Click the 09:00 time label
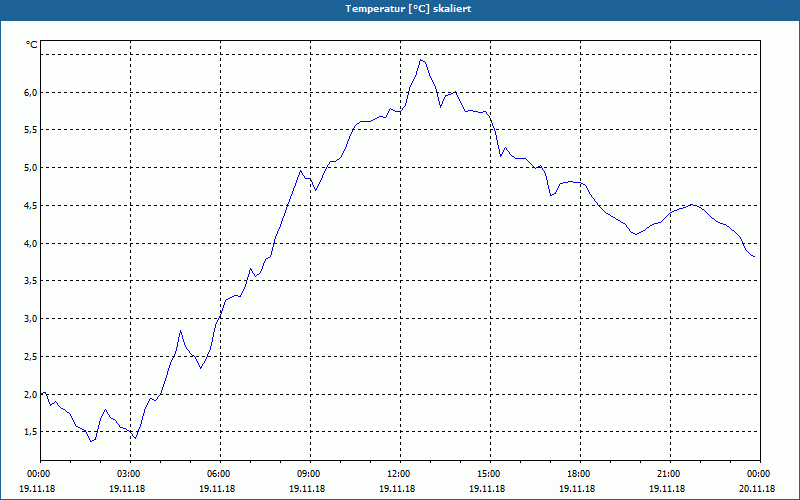This screenshot has width=800, height=500. [x=307, y=474]
